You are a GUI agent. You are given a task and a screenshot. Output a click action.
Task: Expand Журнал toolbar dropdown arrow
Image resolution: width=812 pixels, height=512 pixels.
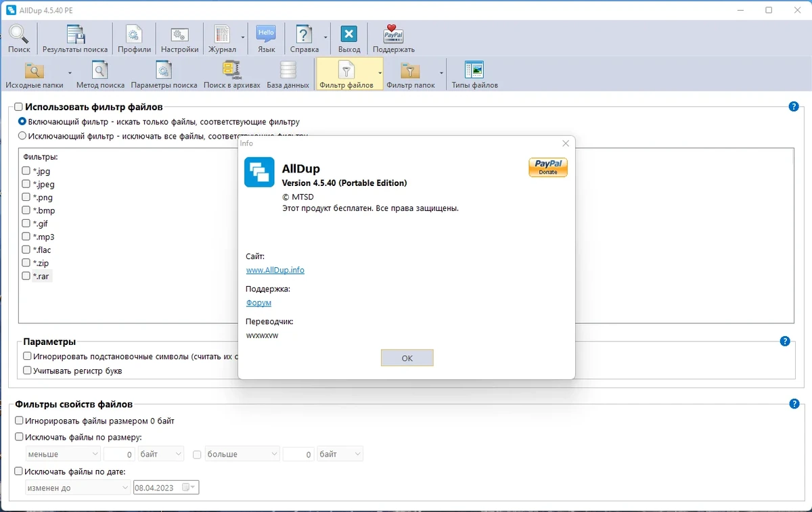[243, 38]
